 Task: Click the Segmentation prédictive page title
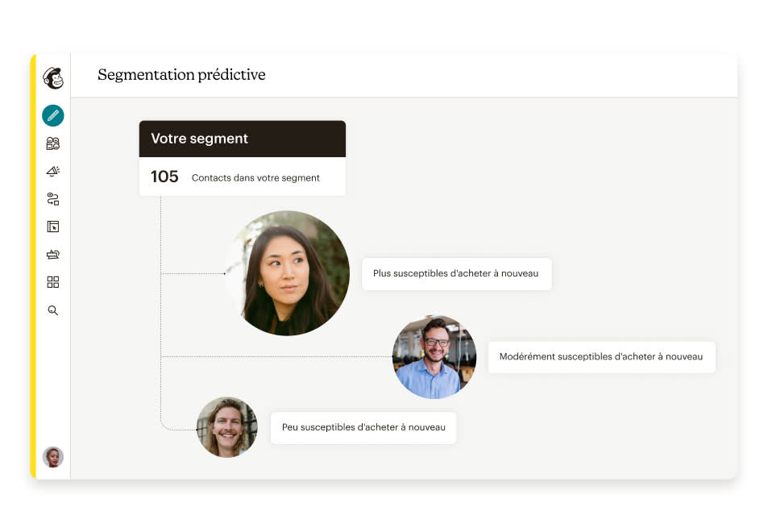[181, 75]
